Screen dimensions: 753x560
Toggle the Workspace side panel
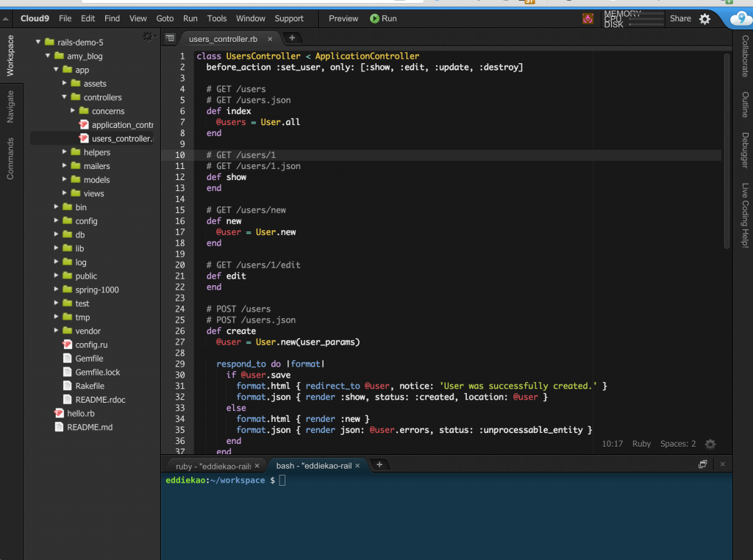[x=10, y=55]
